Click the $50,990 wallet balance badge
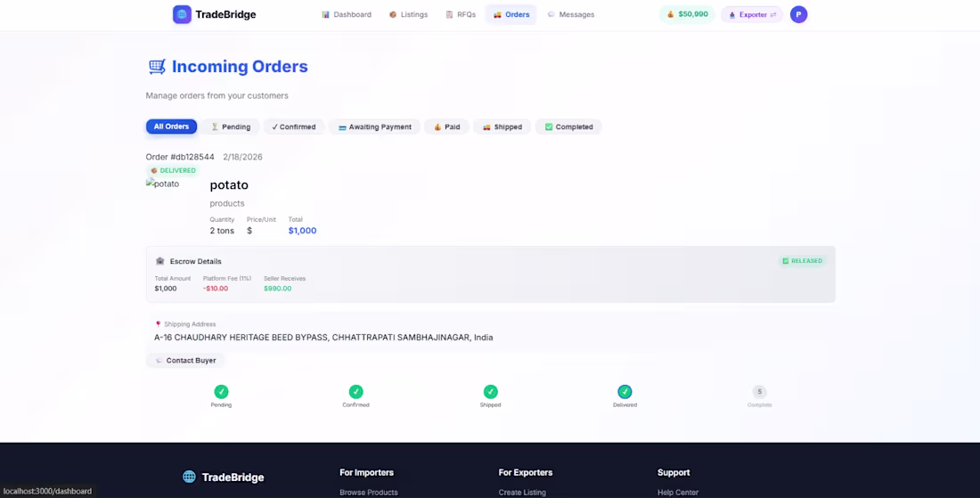980x498 pixels. point(687,14)
